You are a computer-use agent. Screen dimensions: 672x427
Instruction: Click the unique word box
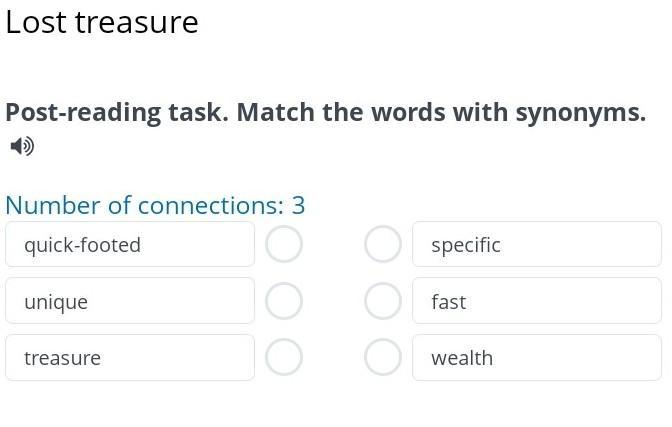coord(130,301)
